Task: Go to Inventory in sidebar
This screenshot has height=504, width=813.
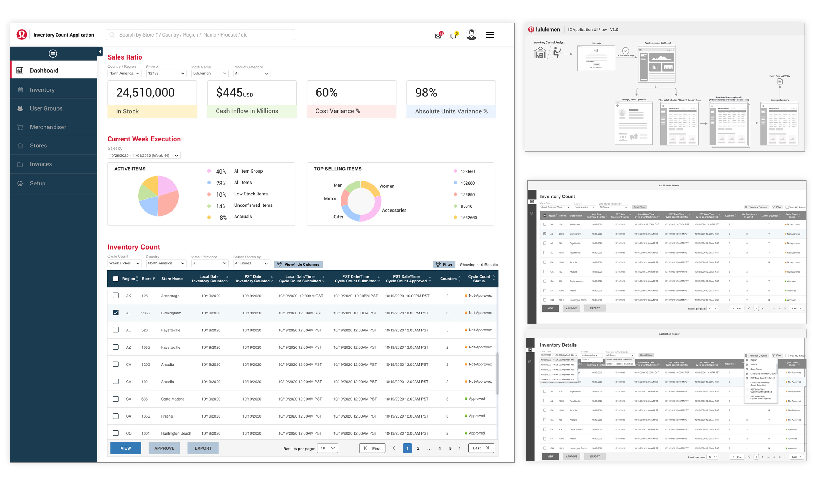Action: pos(42,90)
